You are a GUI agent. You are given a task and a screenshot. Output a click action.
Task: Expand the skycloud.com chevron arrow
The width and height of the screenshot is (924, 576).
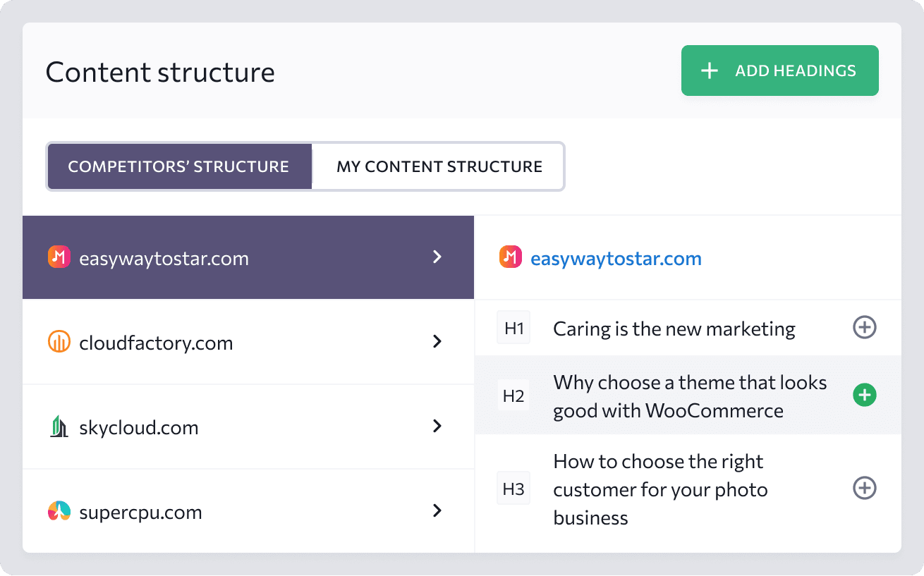(x=437, y=427)
